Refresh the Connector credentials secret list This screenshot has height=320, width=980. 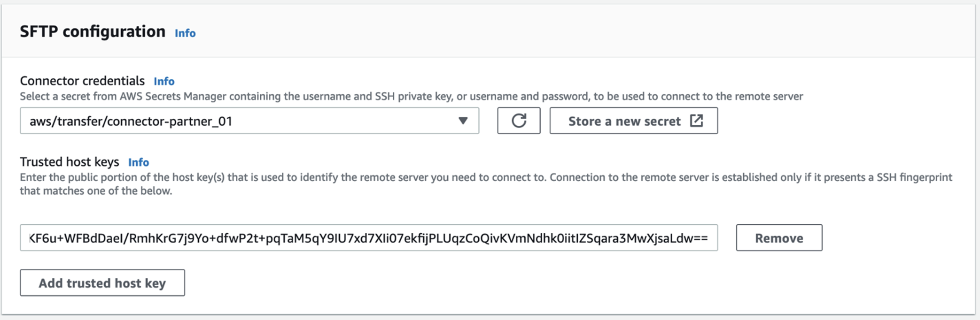coord(518,121)
